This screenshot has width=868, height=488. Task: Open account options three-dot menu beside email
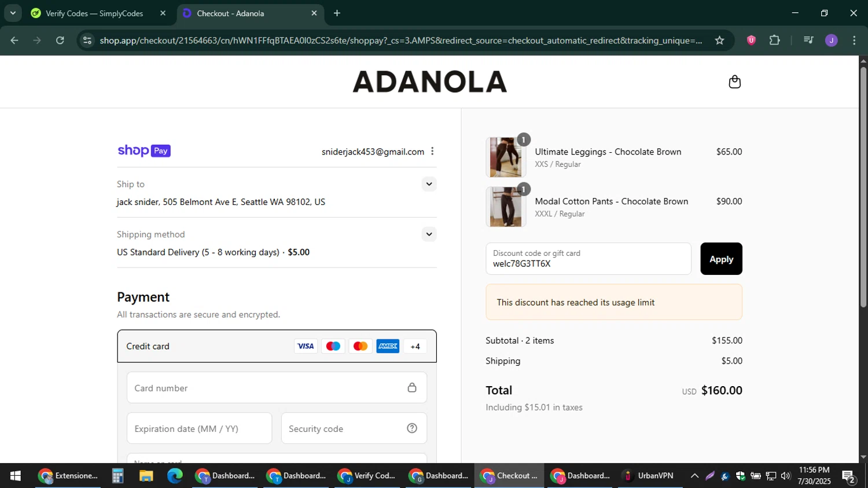click(432, 151)
